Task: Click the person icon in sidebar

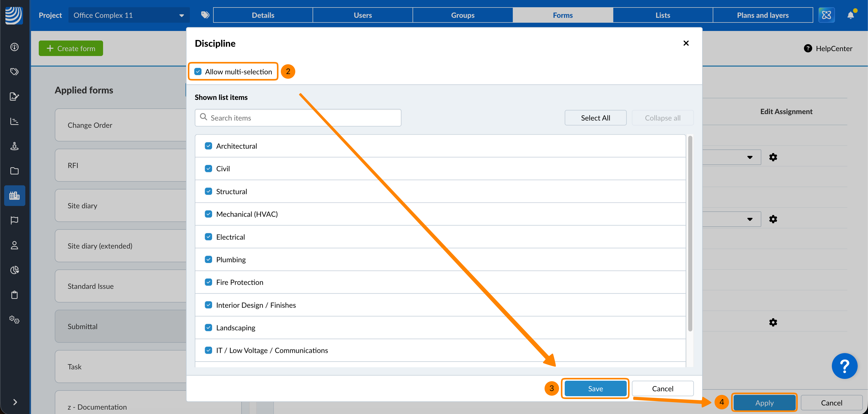Action: (x=14, y=245)
